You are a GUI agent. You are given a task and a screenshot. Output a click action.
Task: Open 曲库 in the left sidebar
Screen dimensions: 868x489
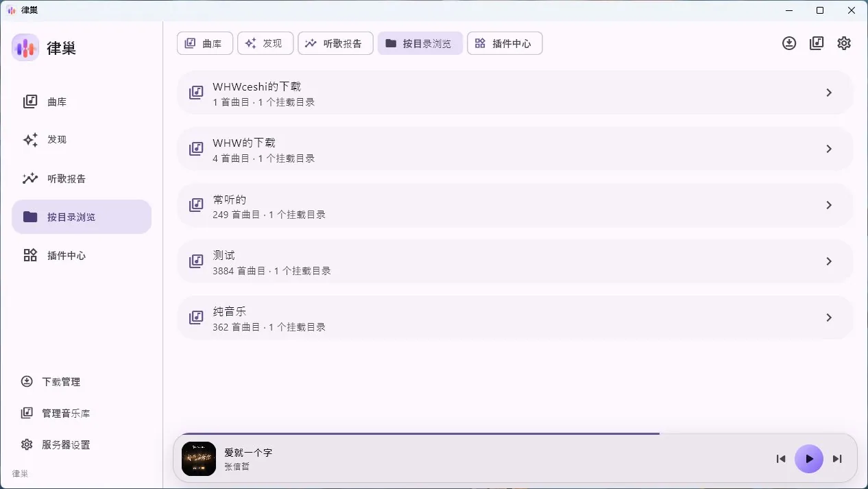pos(82,102)
